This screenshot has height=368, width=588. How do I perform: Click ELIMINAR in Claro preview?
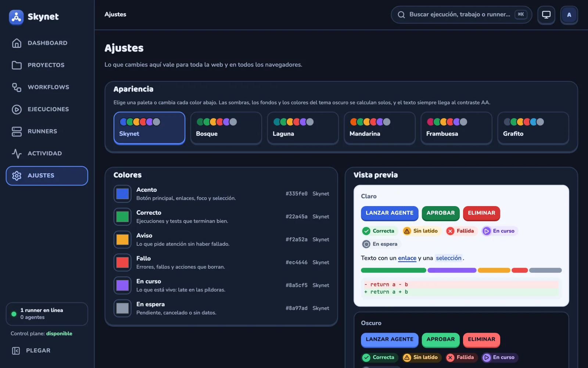(481, 213)
